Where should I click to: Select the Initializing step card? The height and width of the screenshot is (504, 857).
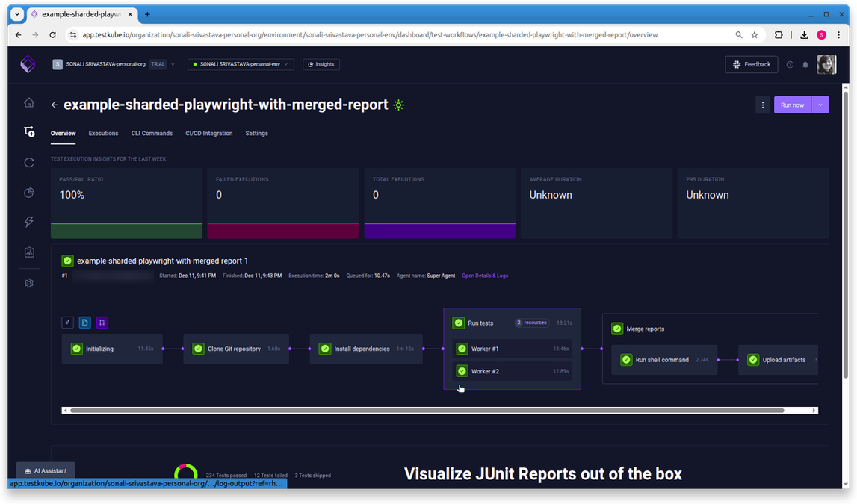[x=112, y=349]
